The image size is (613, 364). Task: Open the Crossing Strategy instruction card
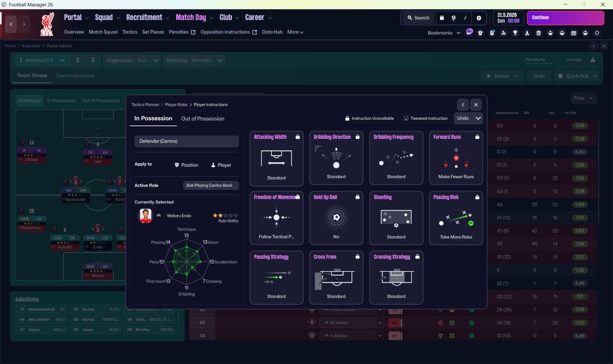396,278
